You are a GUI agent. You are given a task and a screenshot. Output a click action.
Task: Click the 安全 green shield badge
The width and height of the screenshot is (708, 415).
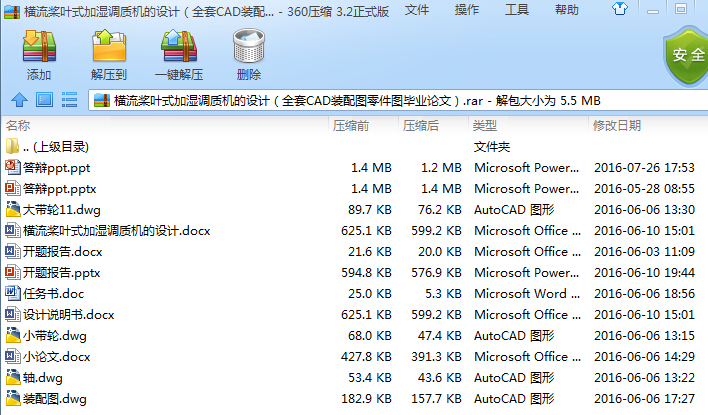click(x=686, y=56)
